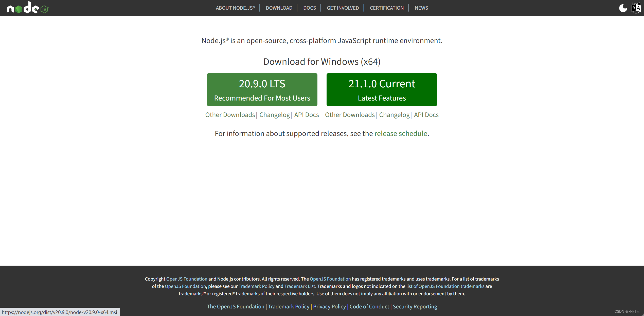Toggle dark mode moon icon
This screenshot has width=644, height=316.
coord(623,8)
